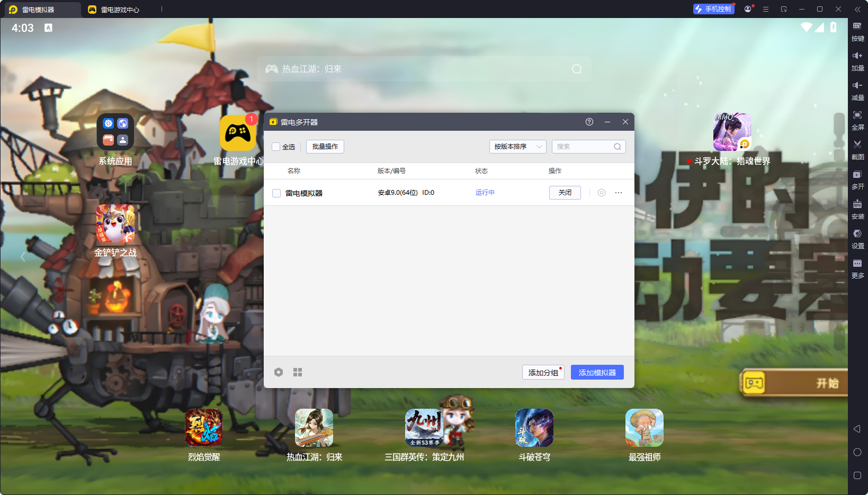Viewport: 868px width, 495px height.
Task: Minimize the 雷电多开器 dialog
Action: [607, 122]
